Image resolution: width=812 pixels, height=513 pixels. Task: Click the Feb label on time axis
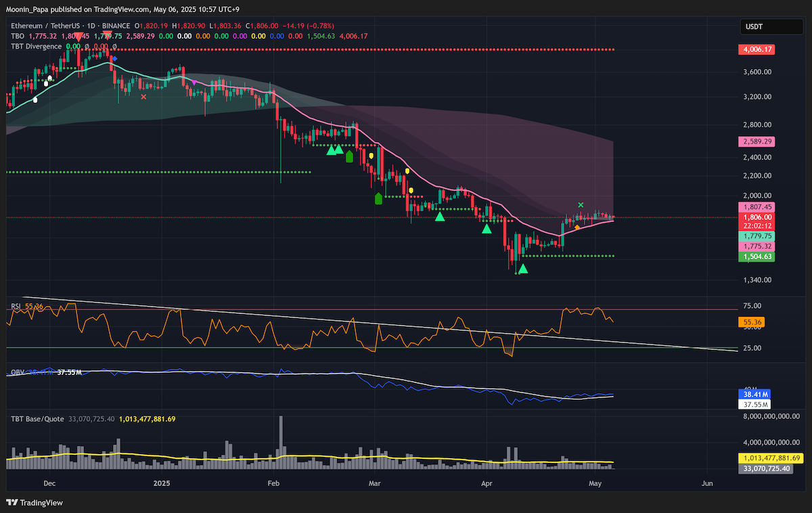[273, 483]
